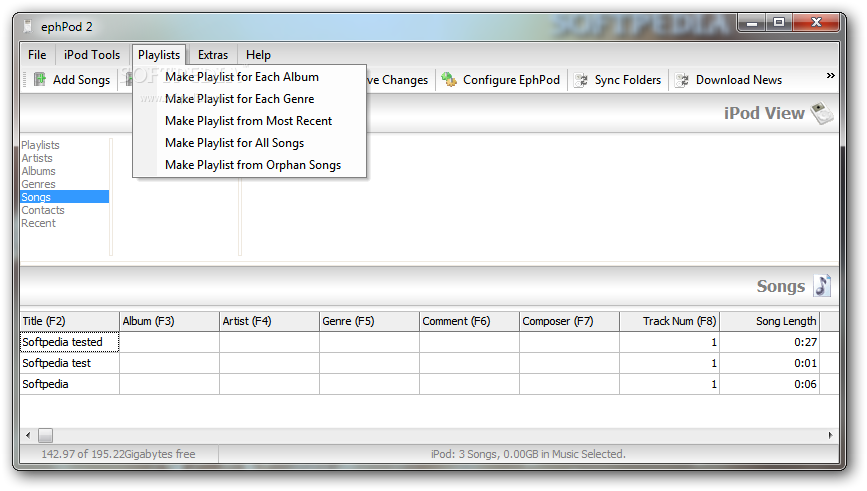Sort by Track Num (F8) column header
The height and width of the screenshot is (491, 867).
(670, 321)
